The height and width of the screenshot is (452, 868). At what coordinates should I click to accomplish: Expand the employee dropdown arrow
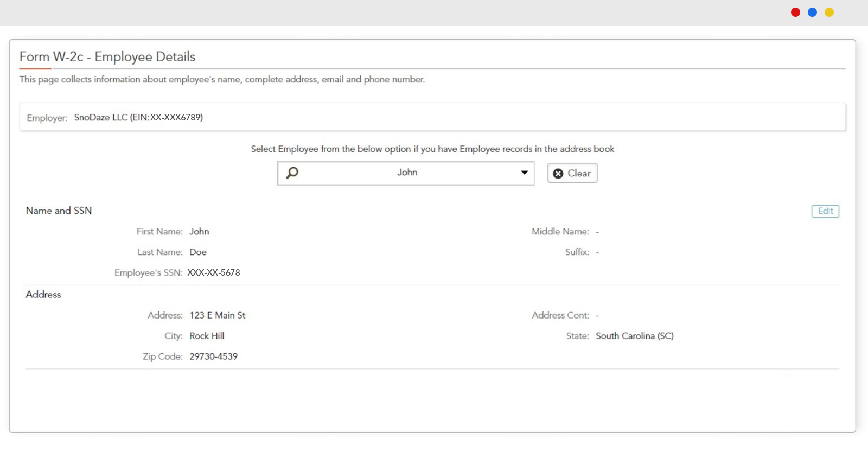pyautogui.click(x=524, y=173)
